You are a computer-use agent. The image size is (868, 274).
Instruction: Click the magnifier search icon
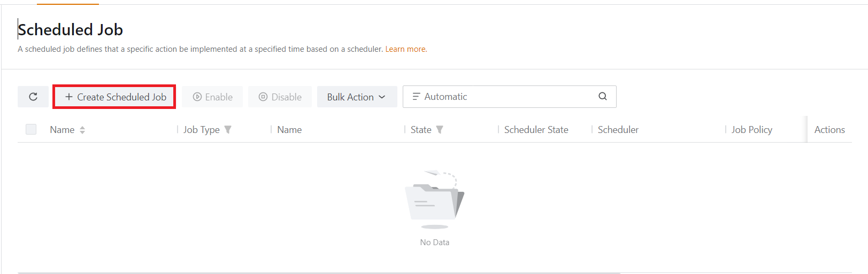click(x=603, y=97)
